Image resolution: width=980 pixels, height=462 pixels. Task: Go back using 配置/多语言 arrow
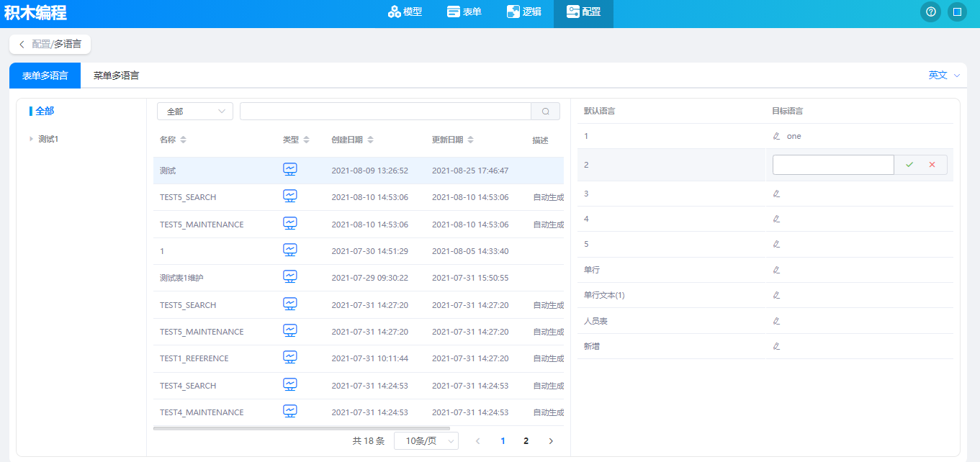click(x=22, y=45)
